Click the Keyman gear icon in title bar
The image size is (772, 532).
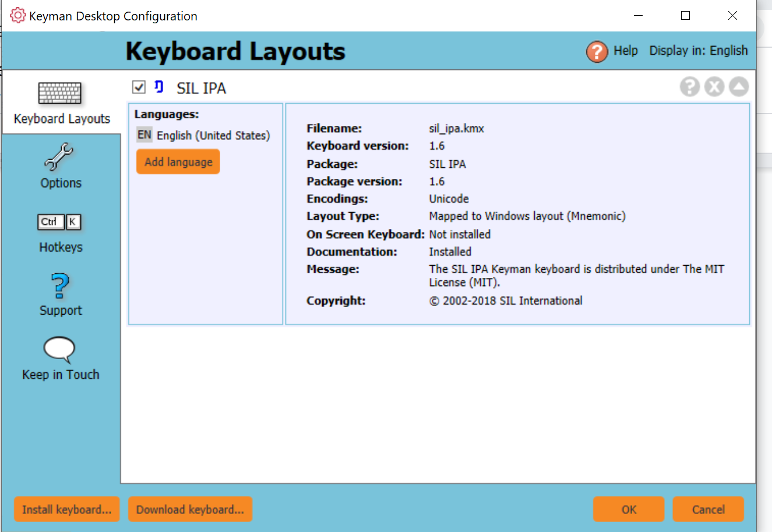pyautogui.click(x=18, y=15)
